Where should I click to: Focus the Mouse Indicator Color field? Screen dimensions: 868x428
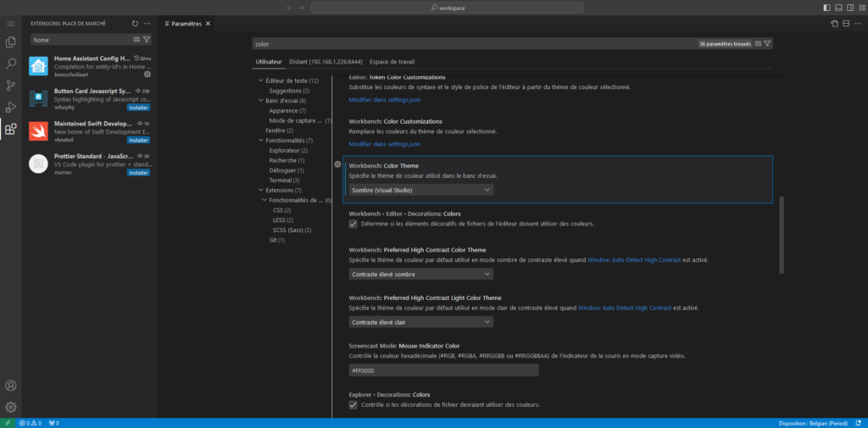(444, 370)
